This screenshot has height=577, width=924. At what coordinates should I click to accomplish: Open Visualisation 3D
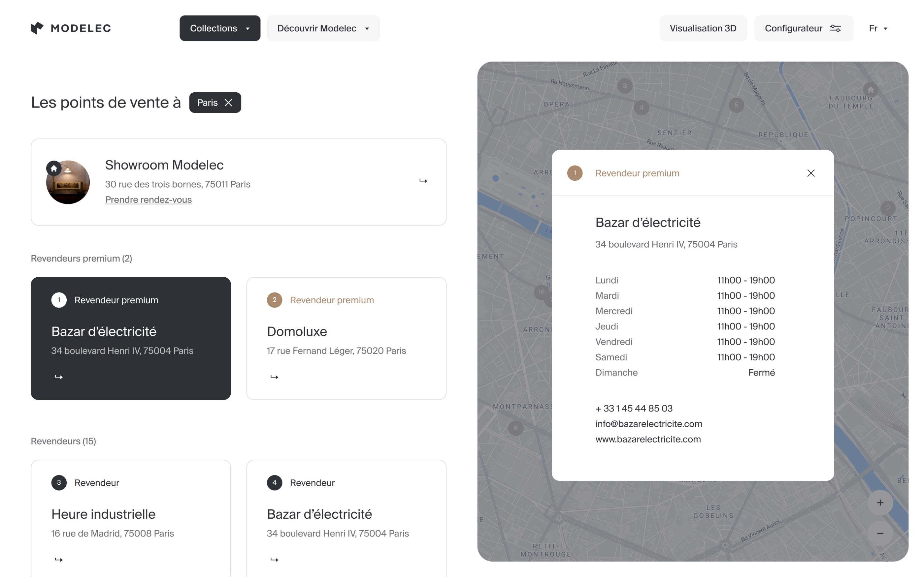(x=703, y=28)
